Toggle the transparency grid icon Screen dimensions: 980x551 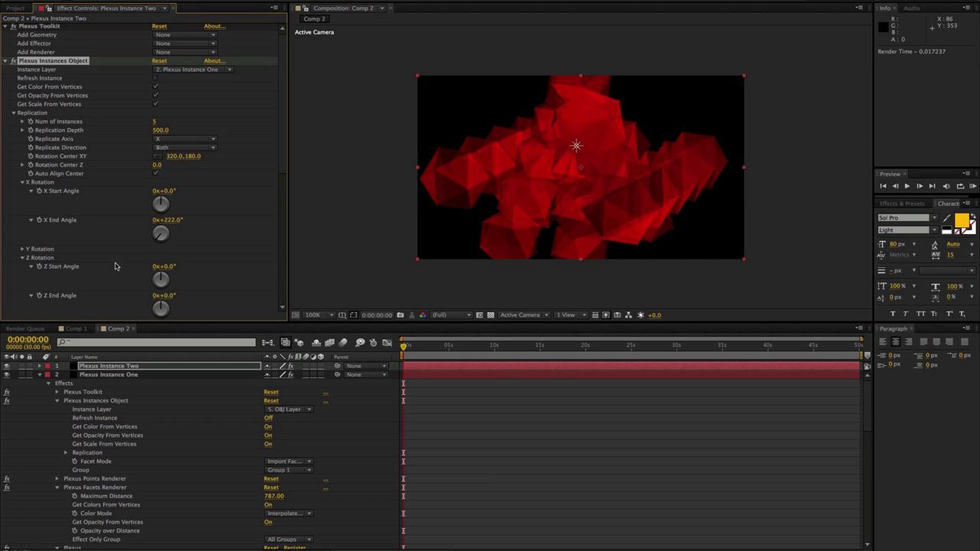click(x=491, y=315)
